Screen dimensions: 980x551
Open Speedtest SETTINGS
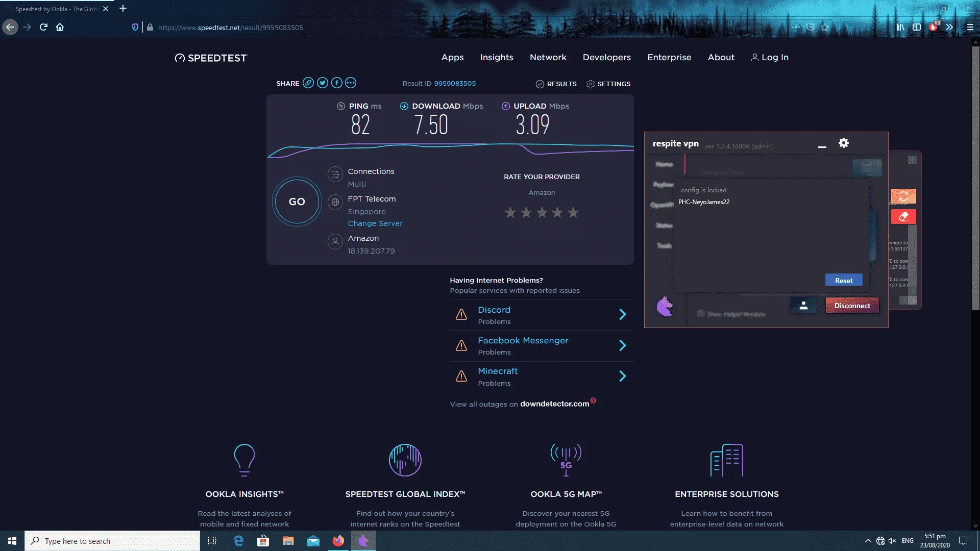pyautogui.click(x=608, y=84)
